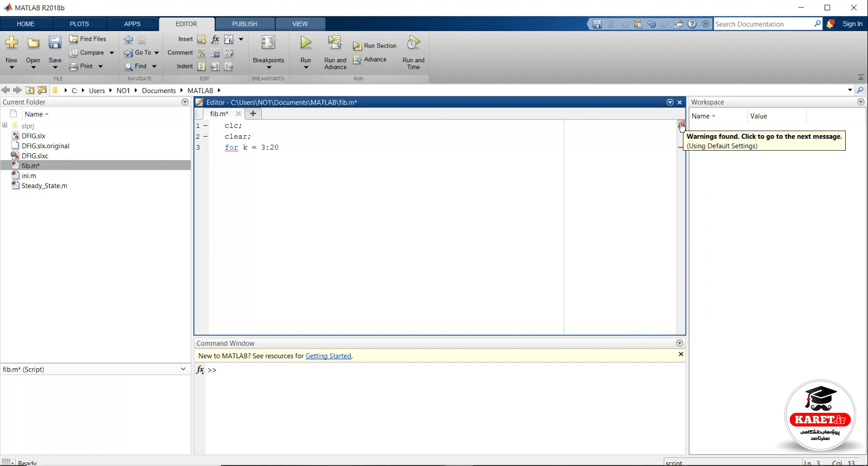
Task: Click the Documents path segment
Action: click(159, 91)
